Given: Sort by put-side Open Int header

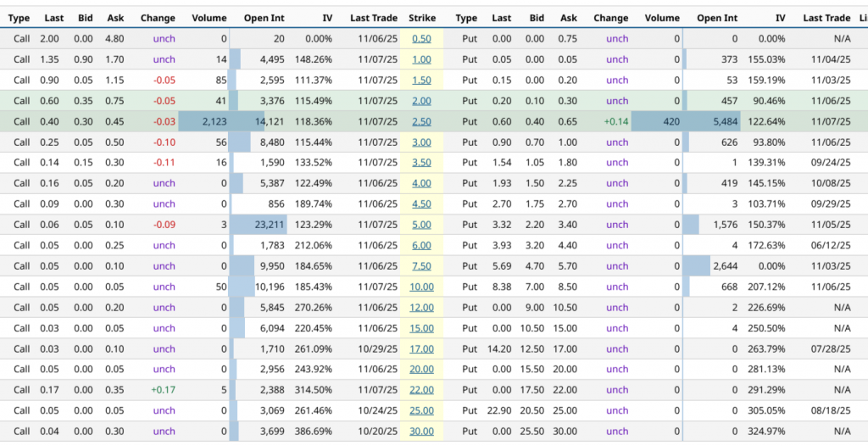Looking at the screenshot, I should point(717,18).
